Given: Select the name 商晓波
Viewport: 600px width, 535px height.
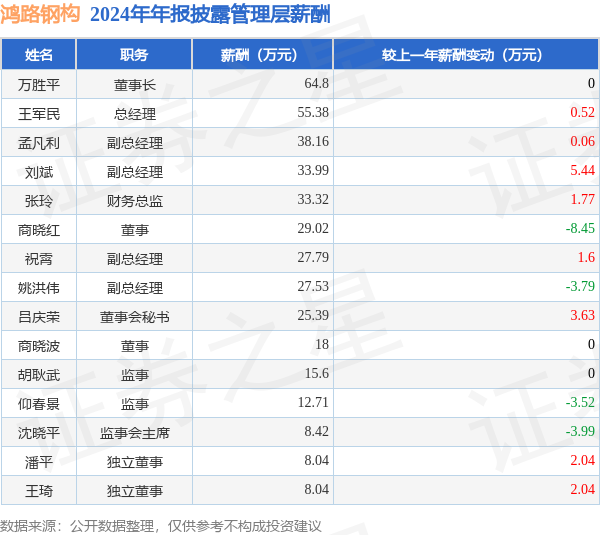Looking at the screenshot, I should (x=39, y=346).
